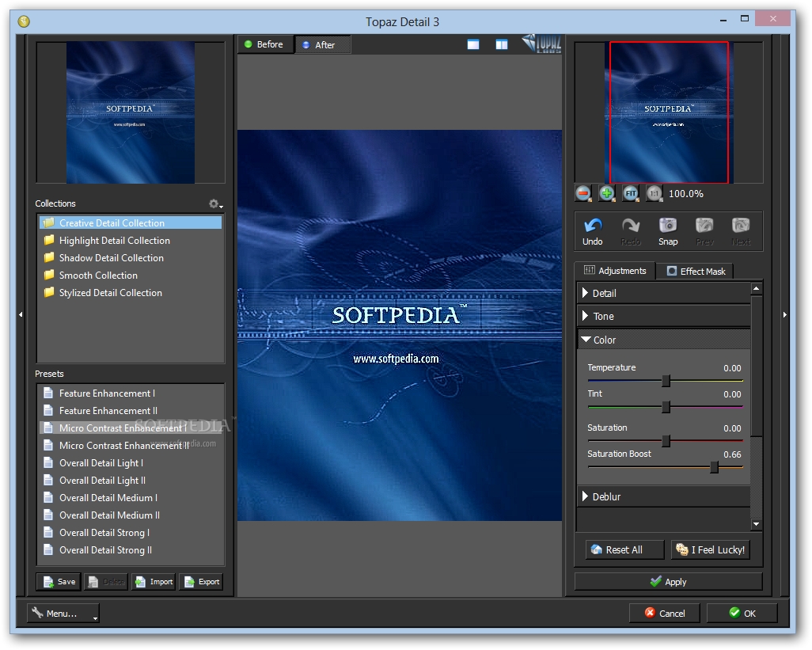This screenshot has height=650, width=812.
Task: Switch to split preview view icon
Action: (502, 44)
